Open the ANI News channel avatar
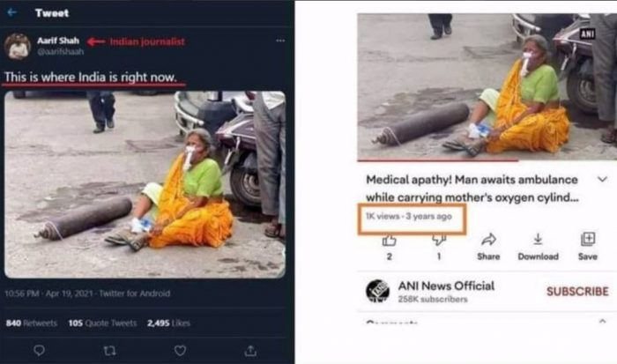 [x=377, y=291]
